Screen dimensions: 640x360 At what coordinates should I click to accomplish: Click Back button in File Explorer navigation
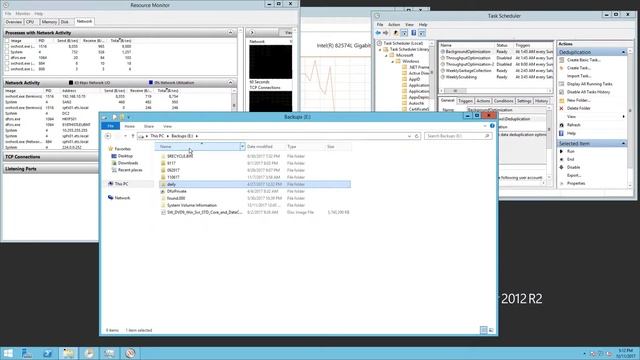[x=108, y=136]
